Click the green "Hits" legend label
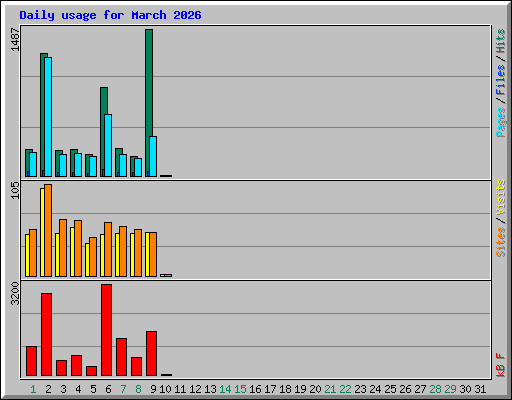The height and width of the screenshot is (400, 512). point(501,41)
